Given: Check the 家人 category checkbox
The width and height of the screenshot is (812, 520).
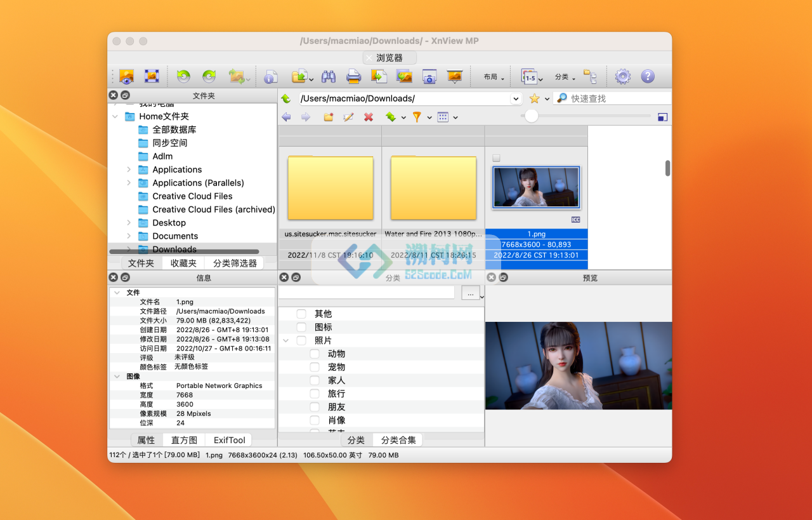Looking at the screenshot, I should [315, 380].
